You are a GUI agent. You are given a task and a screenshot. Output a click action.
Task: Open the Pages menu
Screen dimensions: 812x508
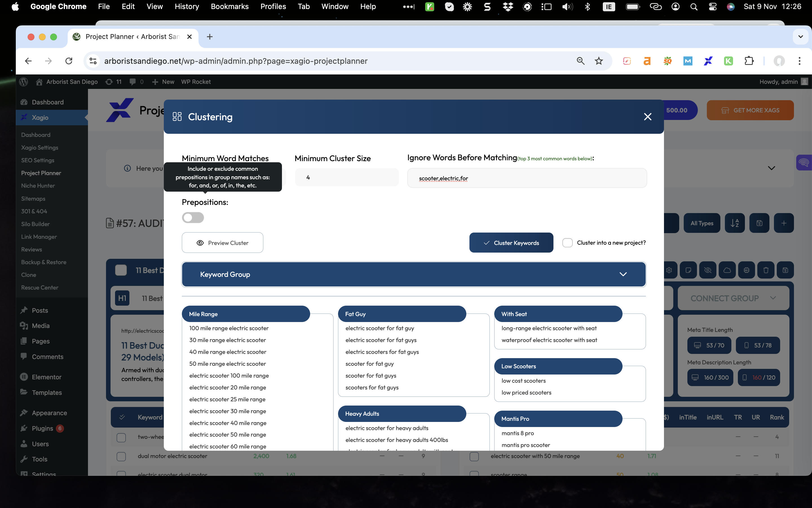pyautogui.click(x=41, y=341)
